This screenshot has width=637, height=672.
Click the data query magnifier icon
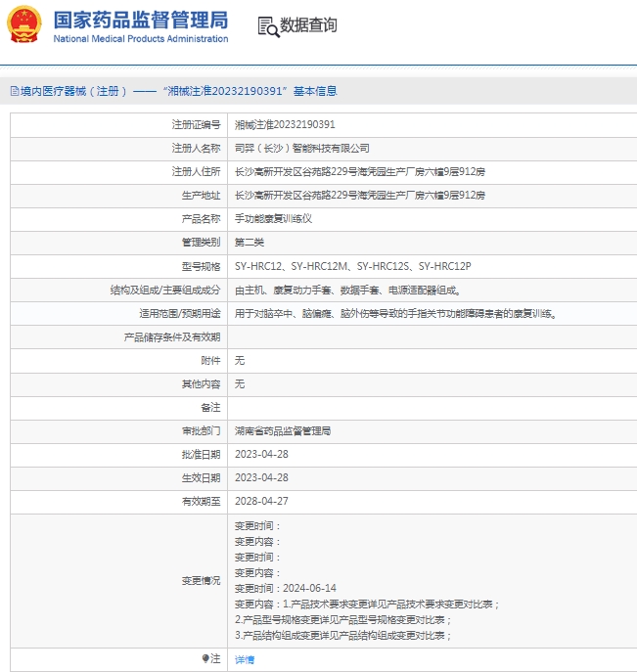click(x=268, y=27)
